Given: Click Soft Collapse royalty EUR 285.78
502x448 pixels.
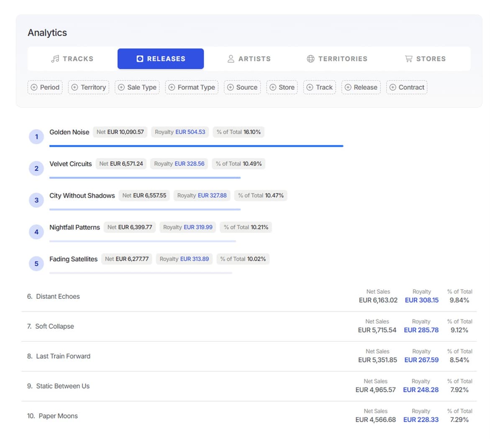Looking at the screenshot, I should [421, 330].
